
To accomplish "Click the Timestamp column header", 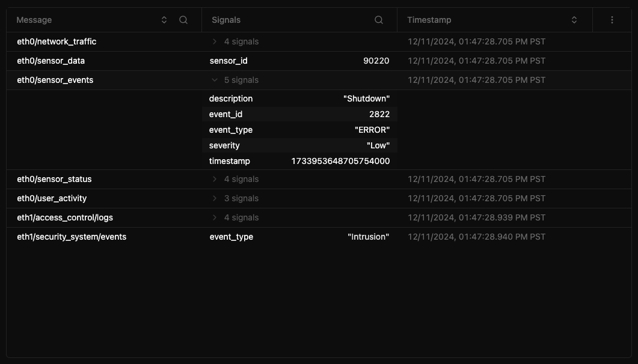I will point(429,20).
